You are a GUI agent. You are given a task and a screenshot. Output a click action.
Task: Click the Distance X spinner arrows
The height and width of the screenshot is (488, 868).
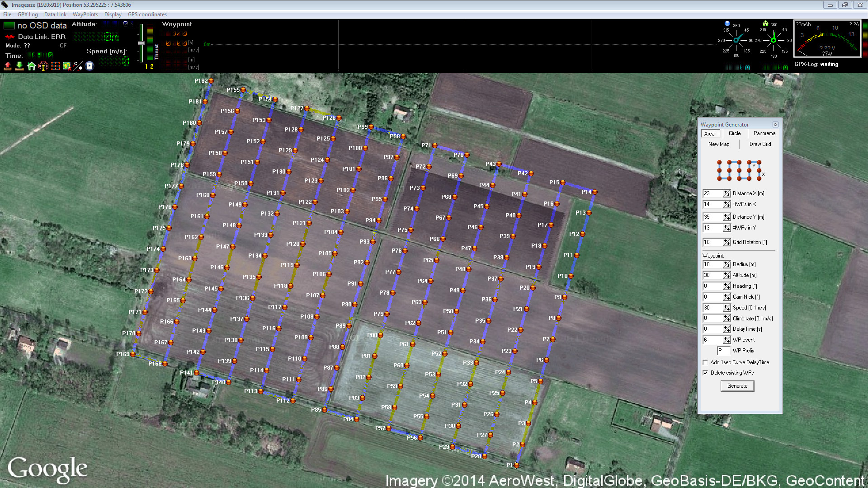point(726,193)
